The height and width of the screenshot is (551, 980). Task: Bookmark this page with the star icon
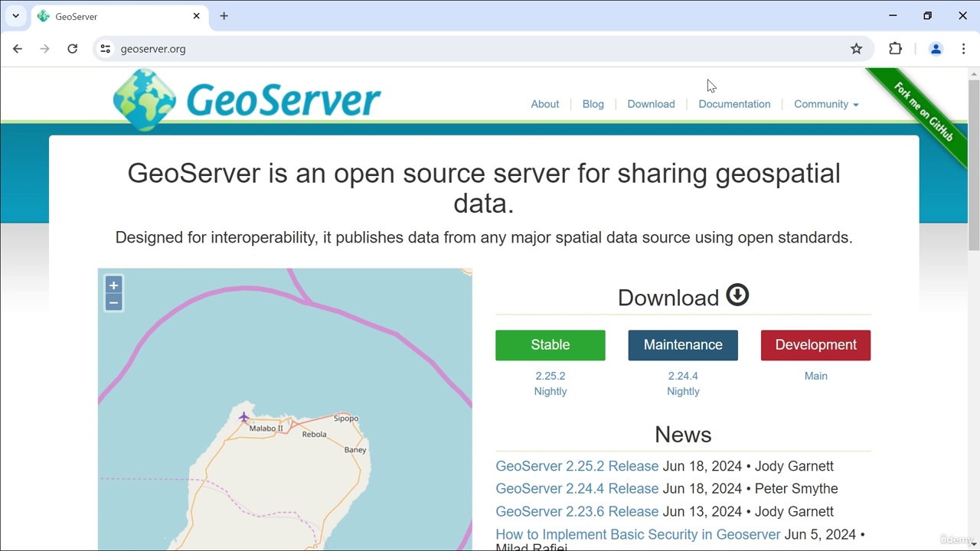point(856,49)
